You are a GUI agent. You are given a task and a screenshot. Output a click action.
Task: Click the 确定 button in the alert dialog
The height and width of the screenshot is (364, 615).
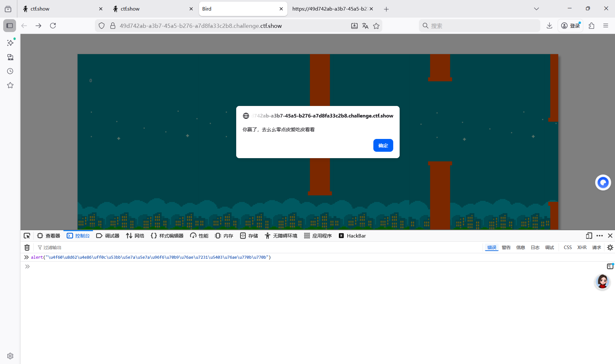[x=383, y=145]
